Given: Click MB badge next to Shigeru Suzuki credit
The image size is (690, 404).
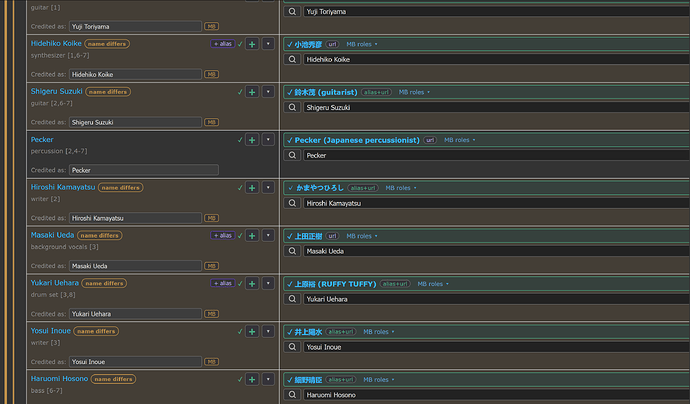Looking at the screenshot, I should tap(212, 122).
